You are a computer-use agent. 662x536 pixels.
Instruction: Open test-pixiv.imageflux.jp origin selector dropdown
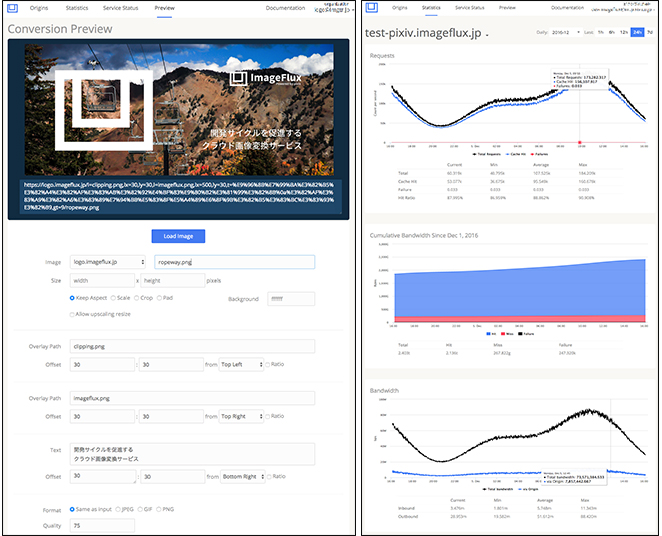pos(427,33)
